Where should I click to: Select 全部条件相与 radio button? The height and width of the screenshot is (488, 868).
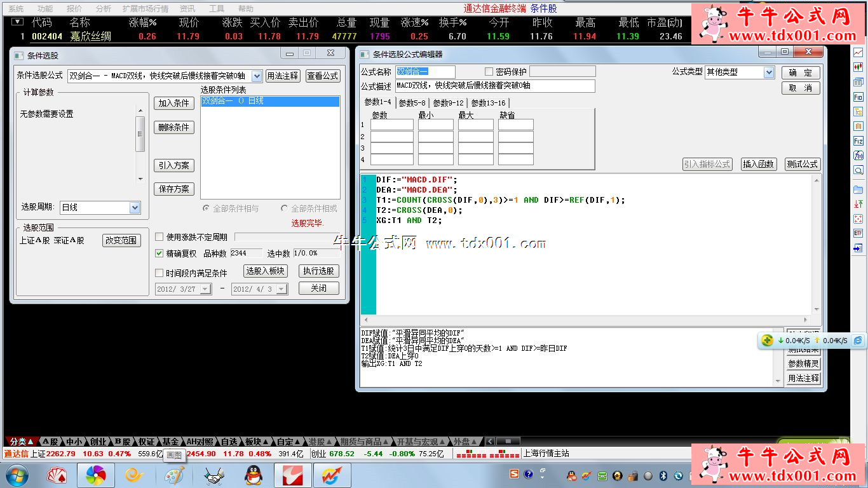pos(206,208)
